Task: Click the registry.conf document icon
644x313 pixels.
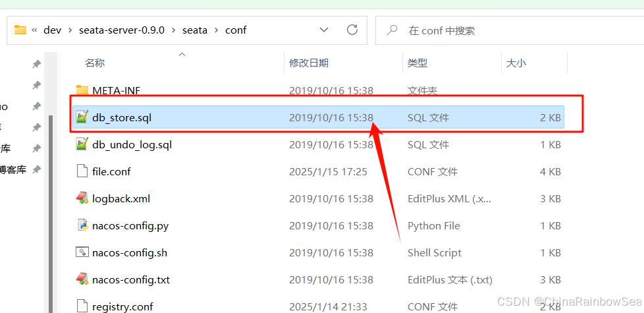Action: 82,306
